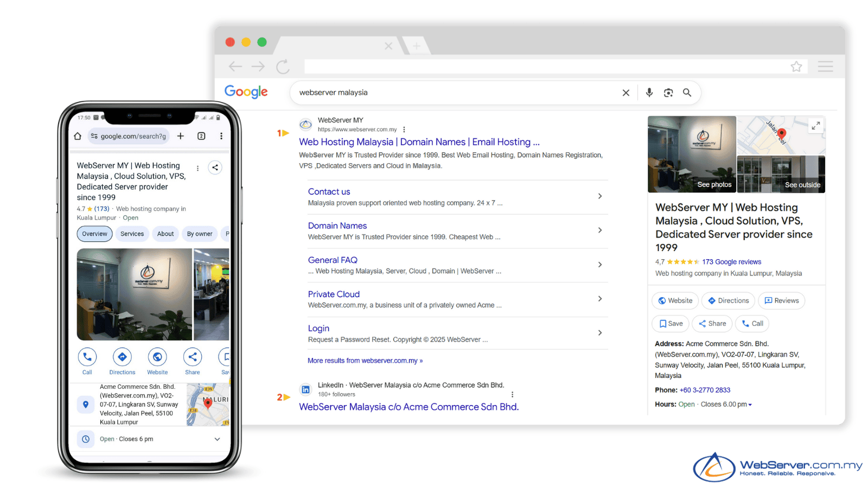Tap the share icon beside phone listing title
The height and width of the screenshot is (488, 868).
(x=215, y=168)
